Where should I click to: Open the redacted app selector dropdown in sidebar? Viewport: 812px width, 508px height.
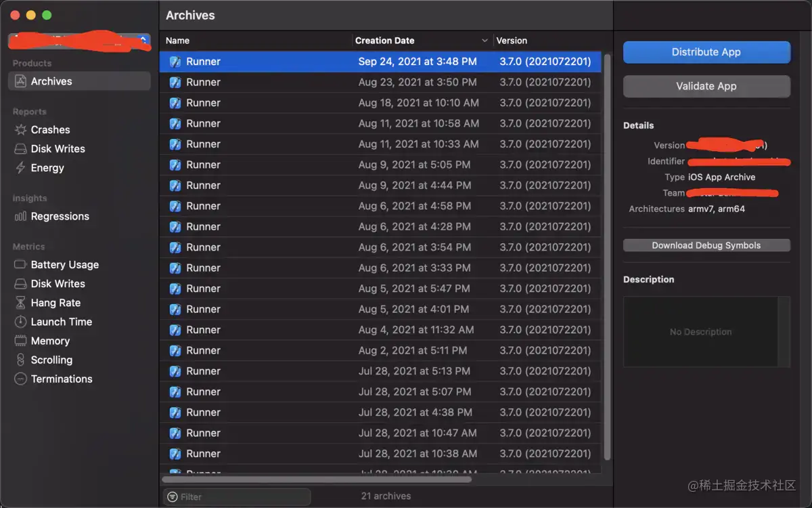(79, 41)
